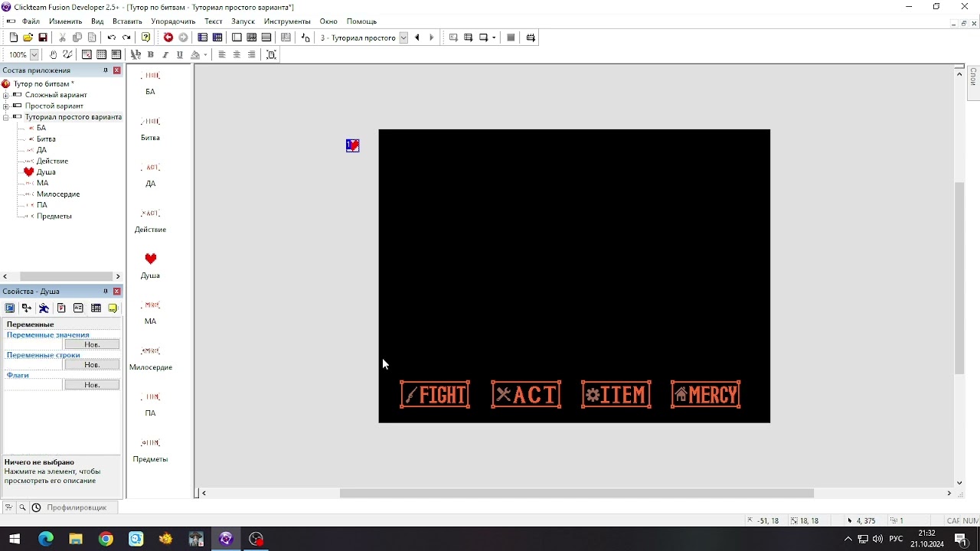Toggle pin on the Свойства panel
Image resolution: width=980 pixels, height=551 pixels.
[106, 292]
